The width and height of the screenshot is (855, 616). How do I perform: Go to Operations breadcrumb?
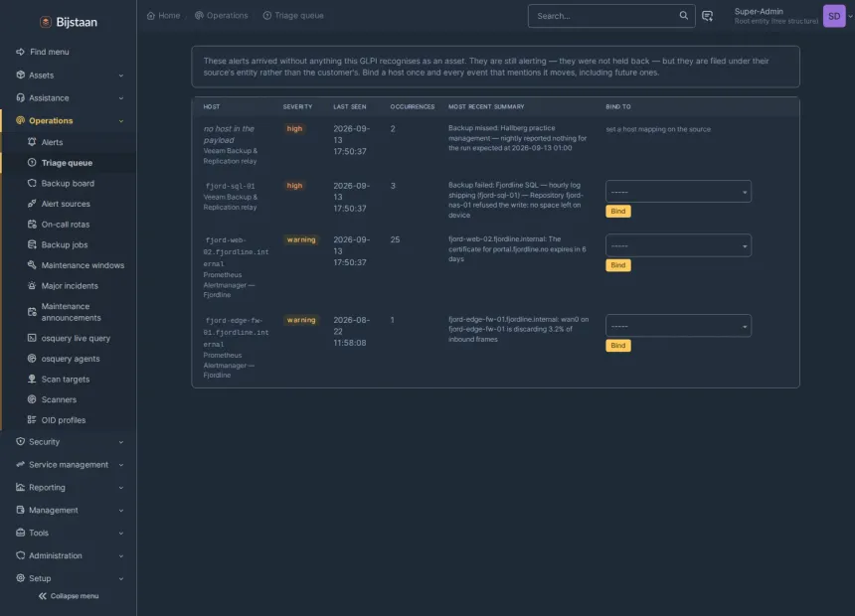[222, 15]
